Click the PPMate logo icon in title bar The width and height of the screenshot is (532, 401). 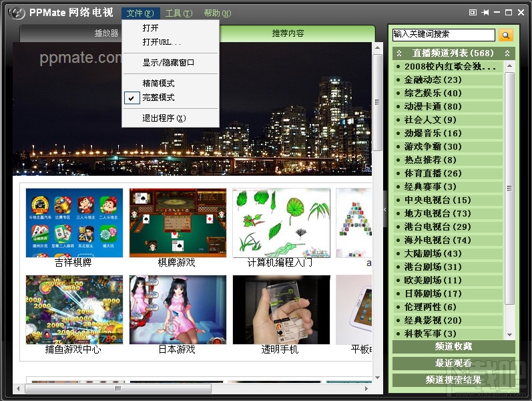(x=17, y=13)
